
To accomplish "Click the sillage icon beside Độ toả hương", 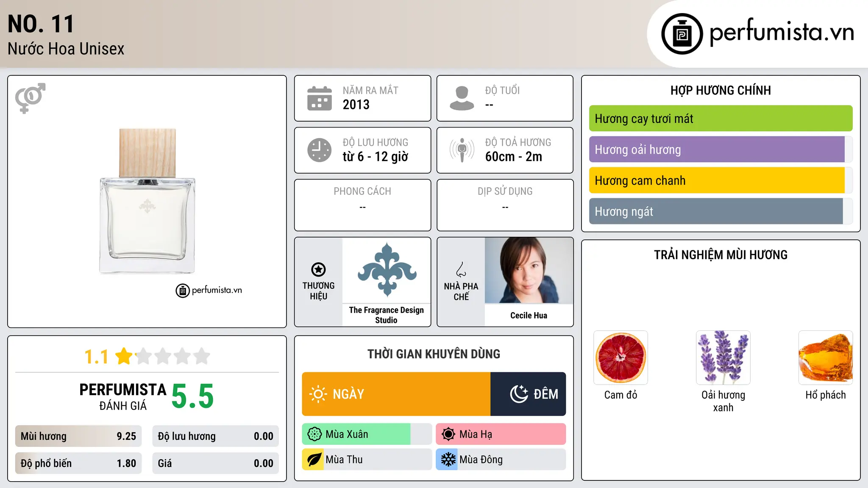I will tap(462, 150).
